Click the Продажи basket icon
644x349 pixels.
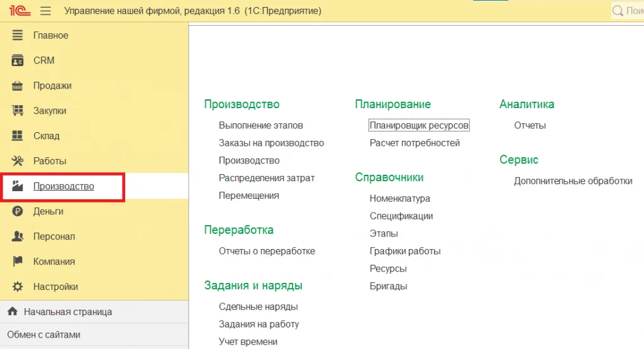point(17,86)
